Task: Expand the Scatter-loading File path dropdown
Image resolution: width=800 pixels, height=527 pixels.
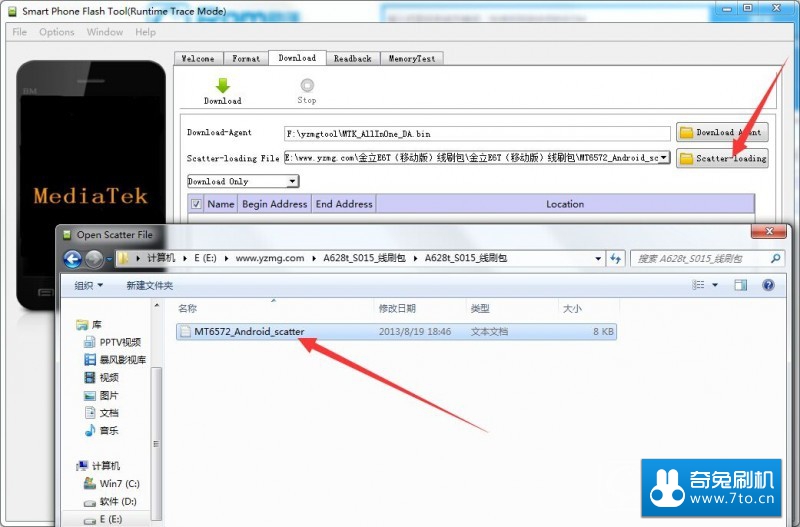Action: coord(663,158)
